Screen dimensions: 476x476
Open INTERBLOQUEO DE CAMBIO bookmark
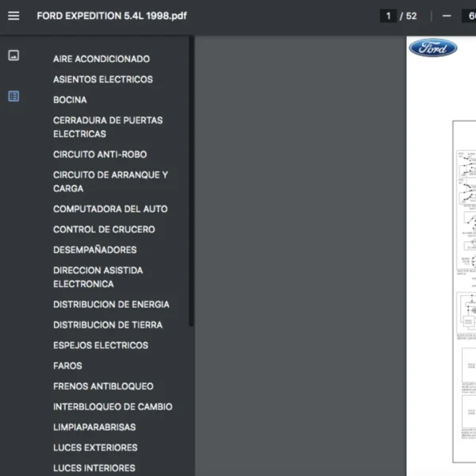113,407
